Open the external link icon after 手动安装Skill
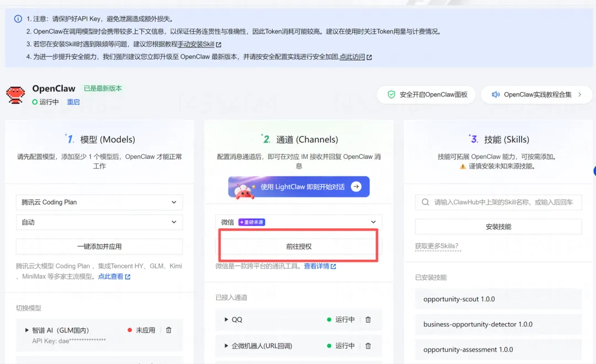This screenshot has width=596, height=364. 219,45
